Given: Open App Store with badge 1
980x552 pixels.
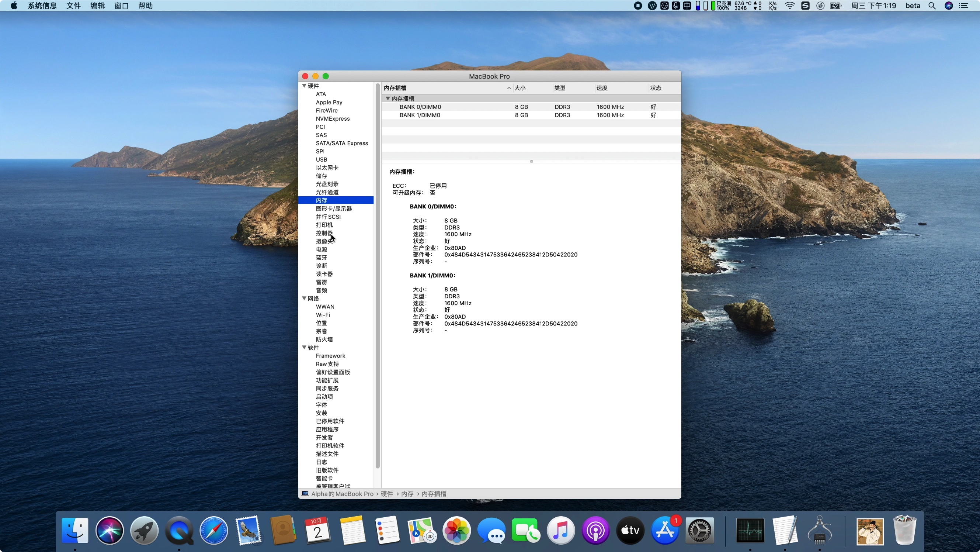Looking at the screenshot, I should tap(665, 530).
